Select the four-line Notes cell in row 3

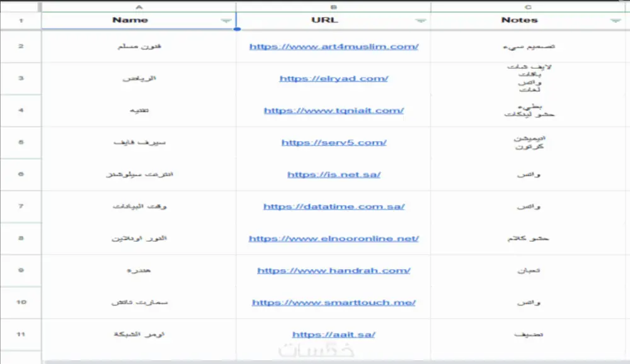coord(529,78)
